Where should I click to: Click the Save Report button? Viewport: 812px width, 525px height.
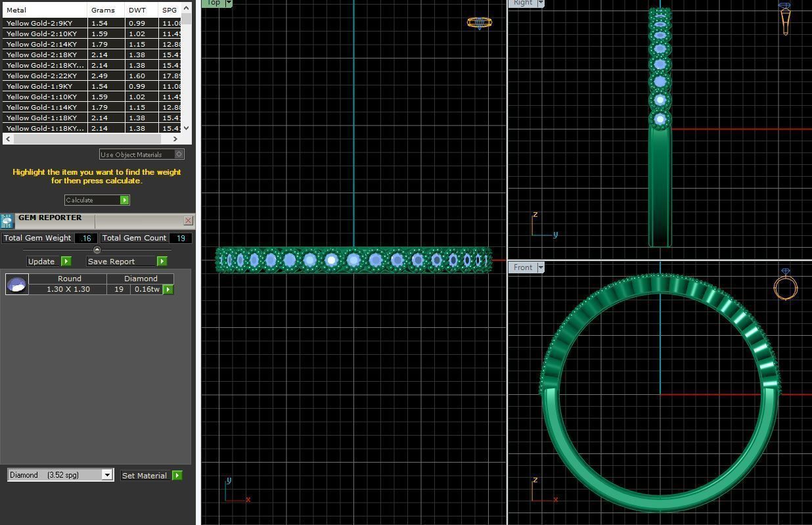coord(127,261)
